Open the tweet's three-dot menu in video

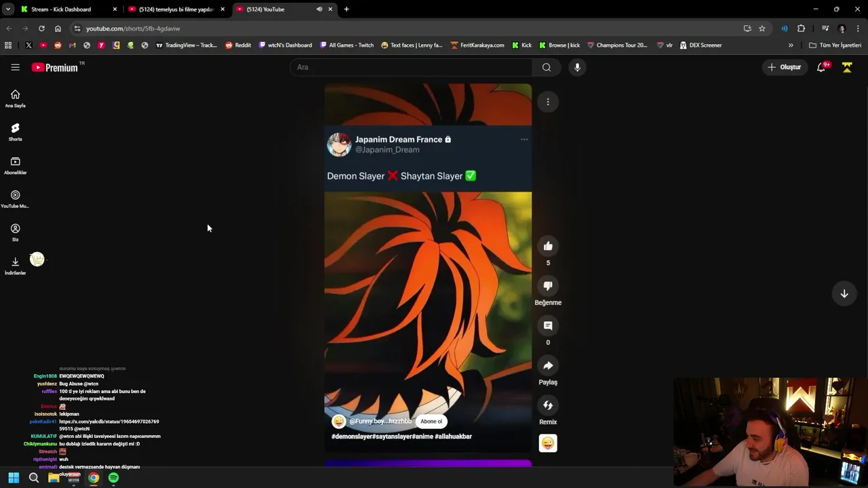click(x=524, y=140)
